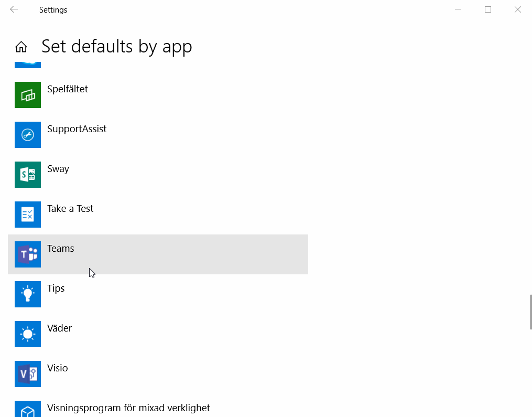The image size is (532, 417).
Task: Click the mixed reality viewer cube icon
Action: [x=28, y=409]
